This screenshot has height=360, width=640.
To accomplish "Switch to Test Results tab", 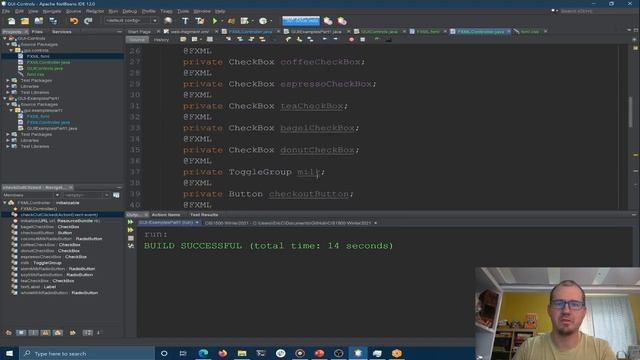I will pyautogui.click(x=204, y=215).
